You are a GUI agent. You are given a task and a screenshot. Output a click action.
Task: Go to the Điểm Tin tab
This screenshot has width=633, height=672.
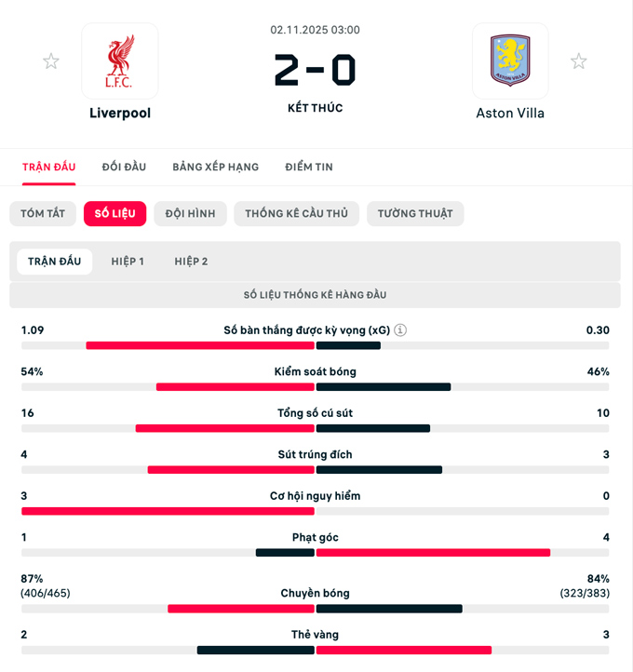click(x=309, y=168)
